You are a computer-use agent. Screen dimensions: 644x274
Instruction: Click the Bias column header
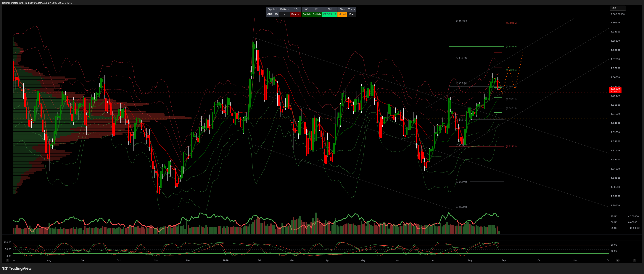[342, 9]
